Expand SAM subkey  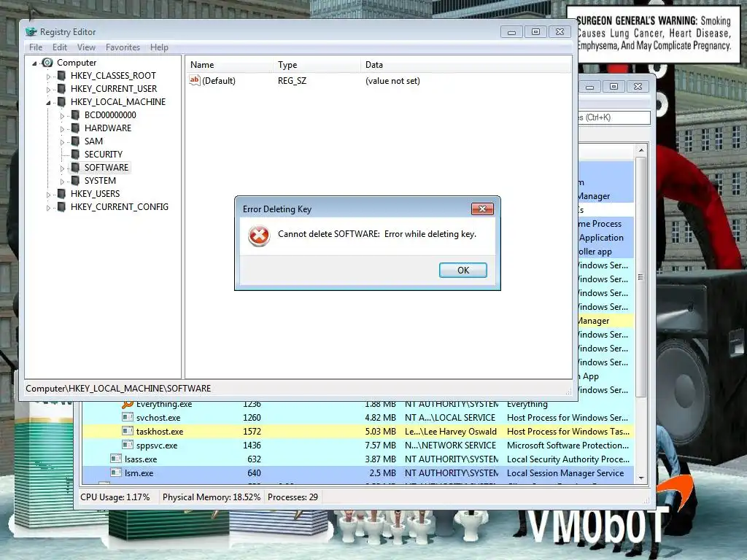click(x=62, y=142)
